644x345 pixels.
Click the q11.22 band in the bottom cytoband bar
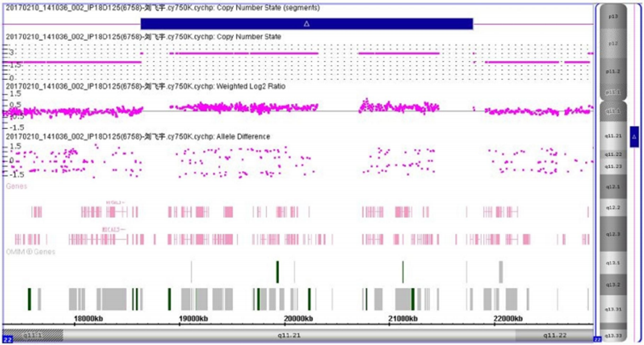(555, 335)
